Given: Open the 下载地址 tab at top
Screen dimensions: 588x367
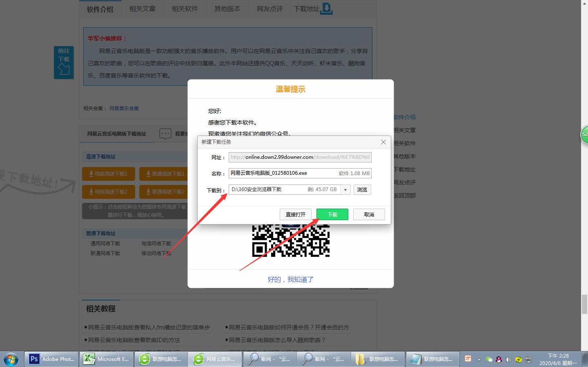Looking at the screenshot, I should coord(306,9).
